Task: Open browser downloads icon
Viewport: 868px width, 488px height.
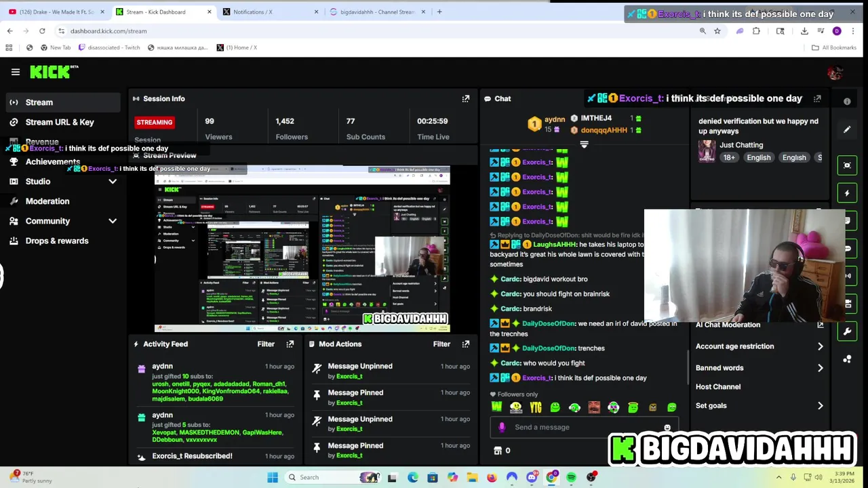Action: click(x=804, y=31)
